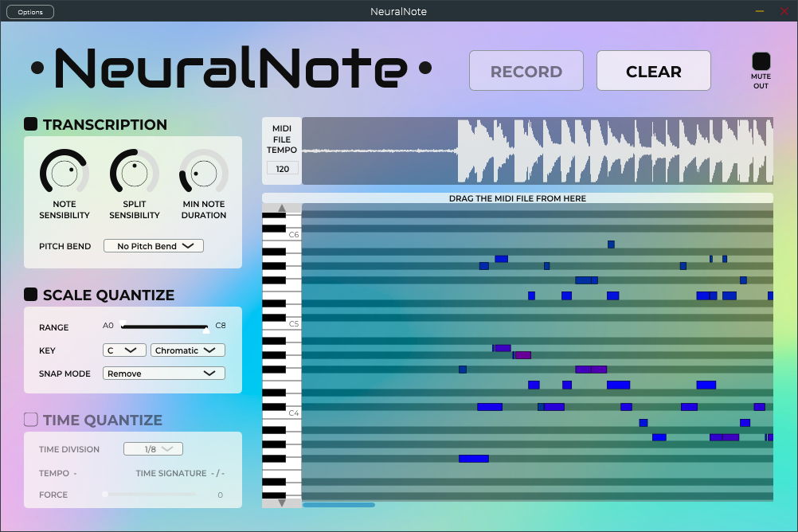Expand the Chromatic scale type dropdown

point(188,350)
